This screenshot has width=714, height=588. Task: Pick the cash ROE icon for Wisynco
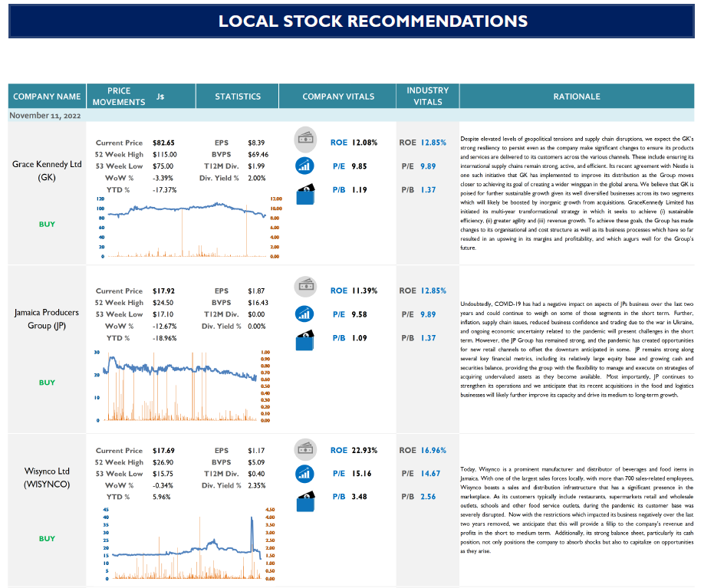pos(305,450)
